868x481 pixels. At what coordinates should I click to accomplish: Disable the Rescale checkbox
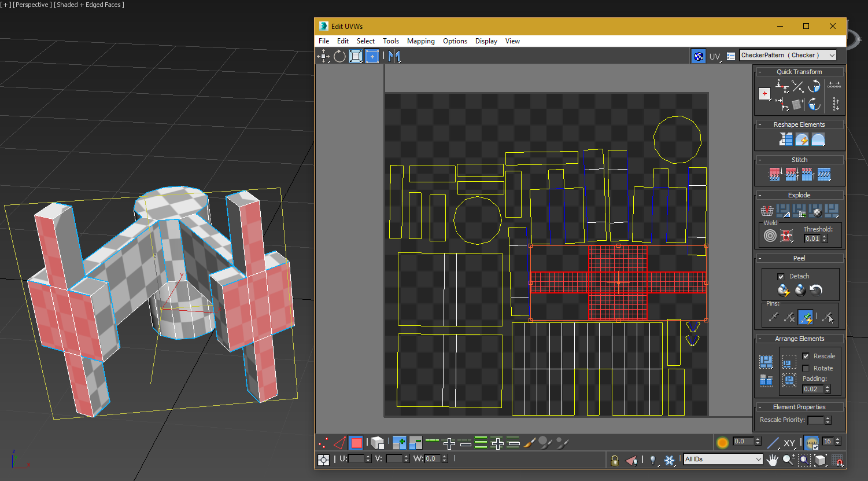[806, 356]
